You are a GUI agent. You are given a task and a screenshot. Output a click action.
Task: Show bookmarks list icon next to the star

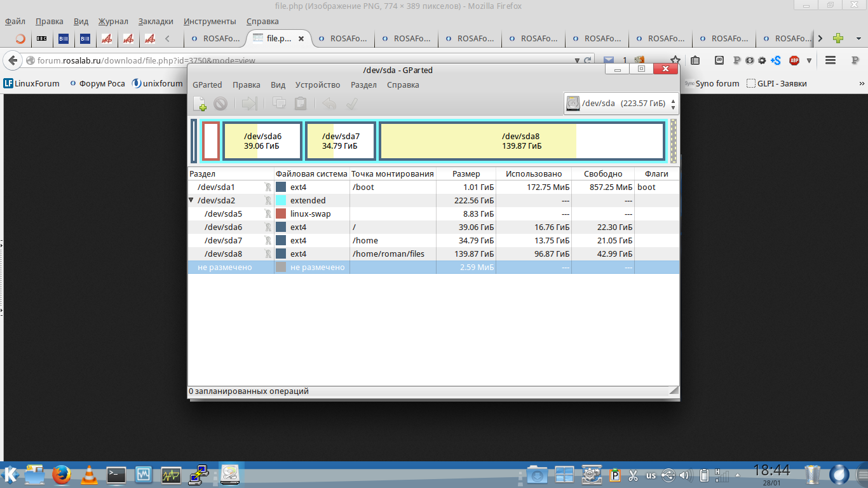click(695, 61)
